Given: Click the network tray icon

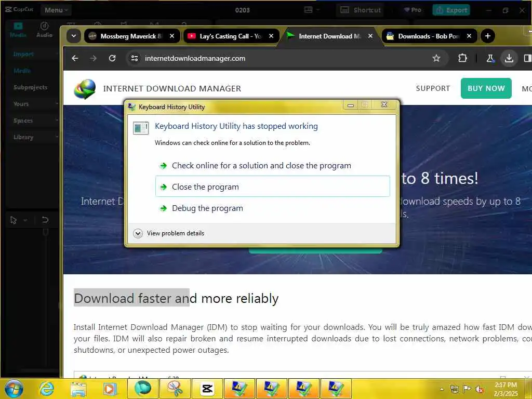Looking at the screenshot, I should pyautogui.click(x=454, y=389).
